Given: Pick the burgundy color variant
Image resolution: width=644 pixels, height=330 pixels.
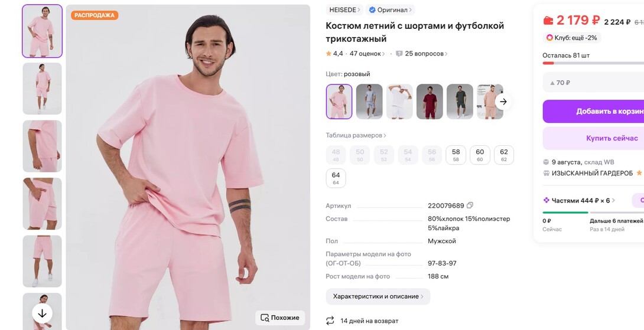Looking at the screenshot, I should (x=430, y=102).
